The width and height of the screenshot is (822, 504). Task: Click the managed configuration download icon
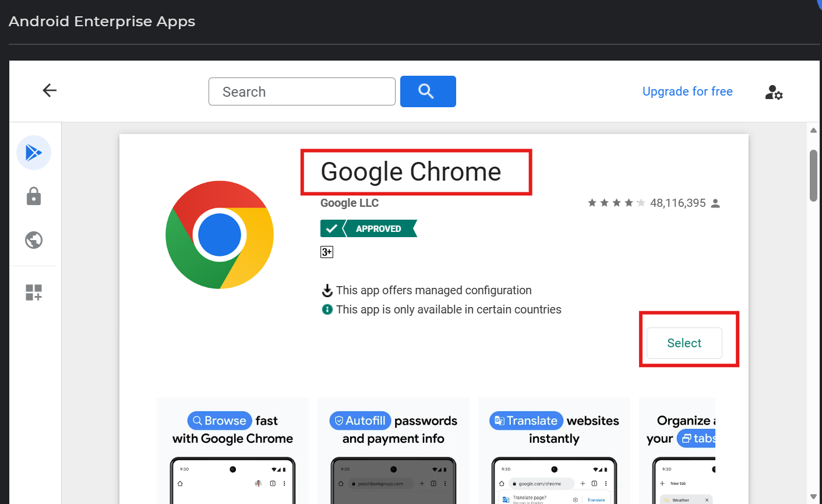pyautogui.click(x=327, y=290)
